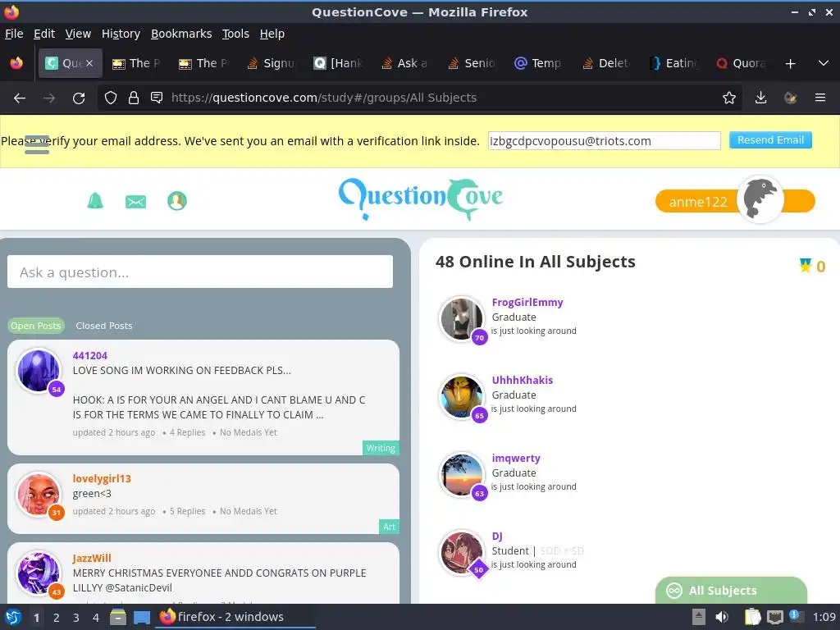Click the volume speaker tray icon

click(x=722, y=617)
